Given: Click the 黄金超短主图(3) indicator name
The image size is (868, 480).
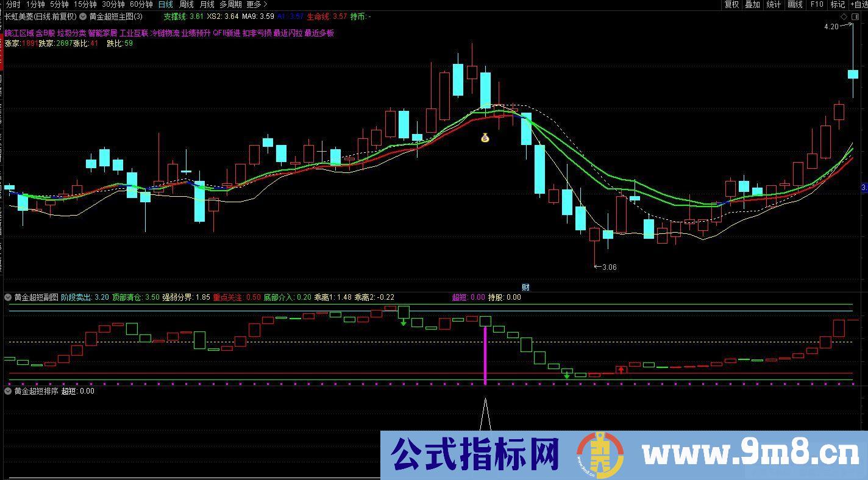Looking at the screenshot, I should click(116, 16).
